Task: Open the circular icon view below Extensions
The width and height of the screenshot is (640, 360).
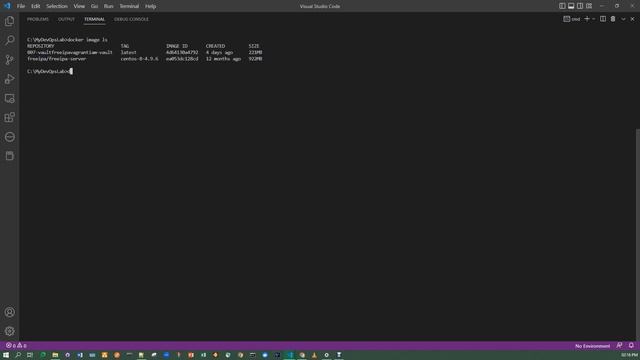Action: [9, 137]
